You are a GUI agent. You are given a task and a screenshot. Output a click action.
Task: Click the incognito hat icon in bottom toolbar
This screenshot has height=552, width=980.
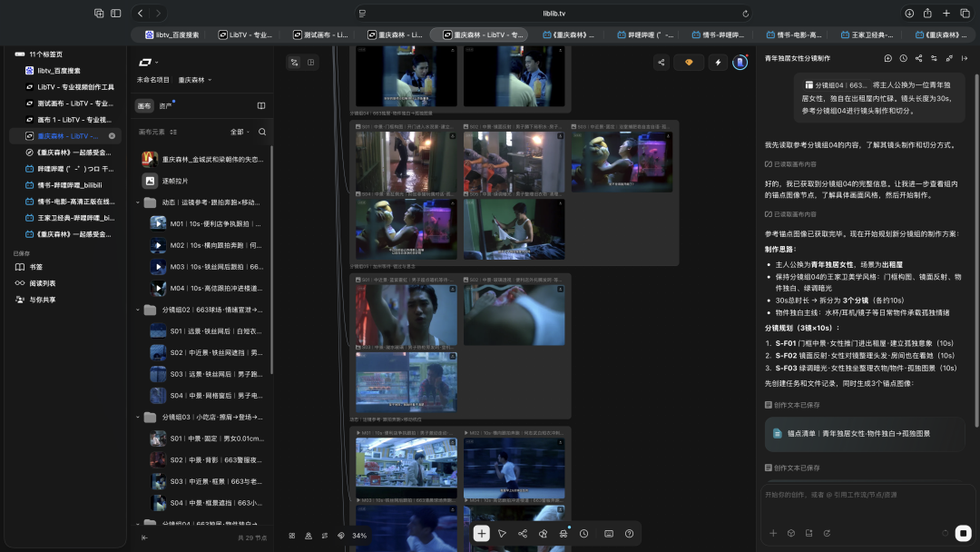563,533
